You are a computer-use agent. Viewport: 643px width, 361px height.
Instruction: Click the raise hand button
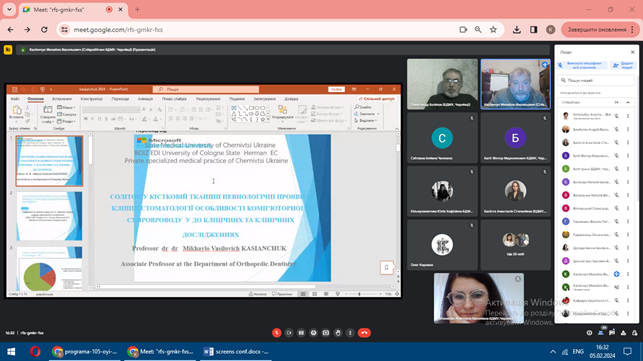(x=338, y=333)
